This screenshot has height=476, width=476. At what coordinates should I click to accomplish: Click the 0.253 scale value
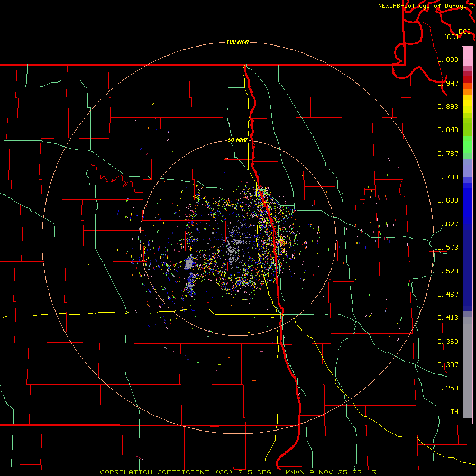coord(448,388)
